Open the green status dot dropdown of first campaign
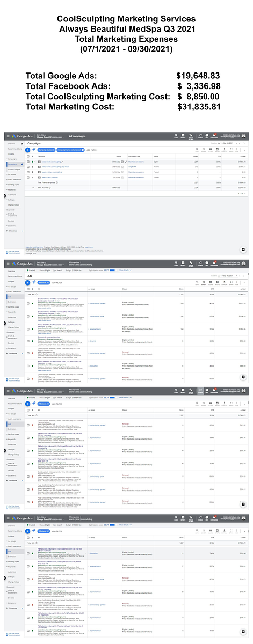 (x=32, y=162)
